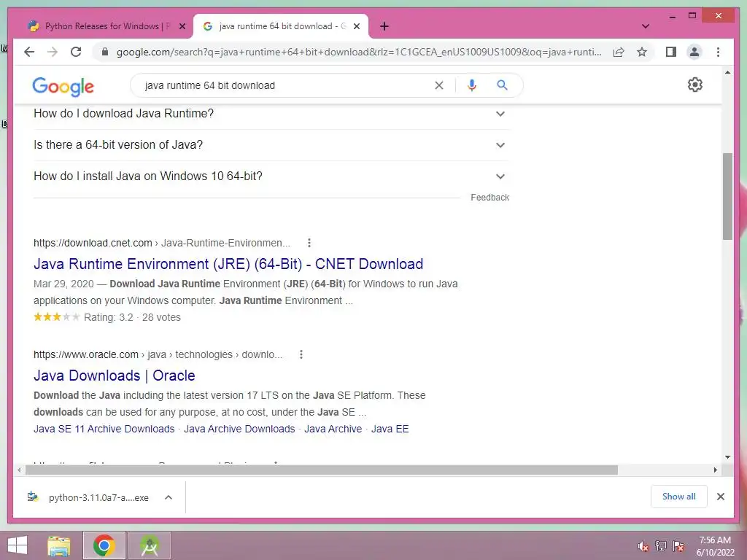Start voice search with microphone
This screenshot has width=747, height=560.
[x=472, y=85]
